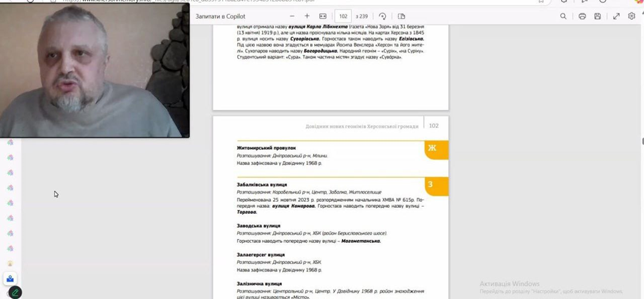Click the line Розташування: Дніпровський р-н, Млини
The width and height of the screenshot is (644, 299).
(x=282, y=156)
